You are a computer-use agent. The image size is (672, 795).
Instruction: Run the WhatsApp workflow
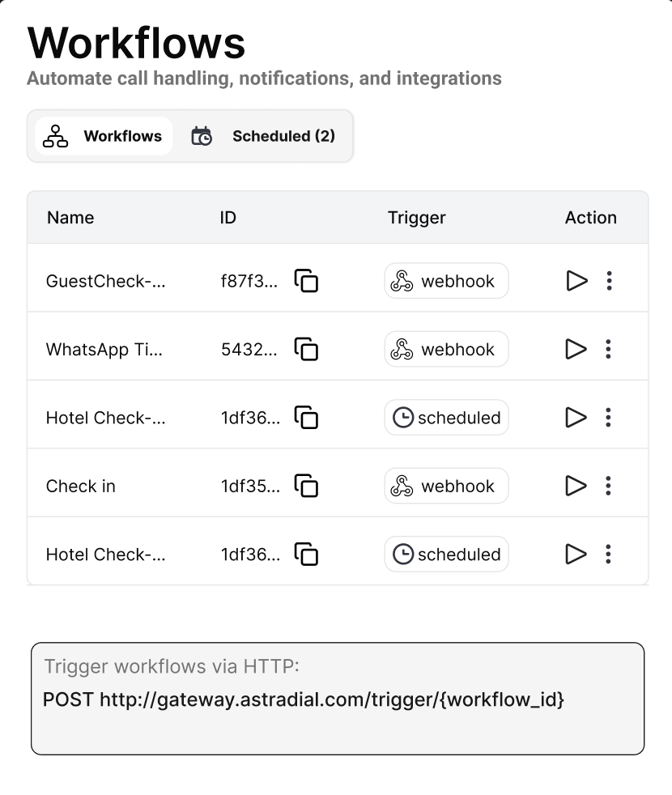pyautogui.click(x=576, y=350)
